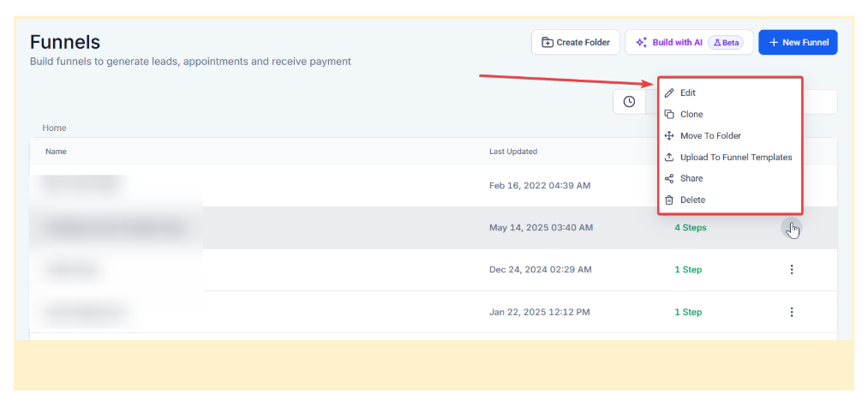Image resolution: width=868 pixels, height=394 pixels.
Task: Click the Create Folder button
Action: point(575,42)
